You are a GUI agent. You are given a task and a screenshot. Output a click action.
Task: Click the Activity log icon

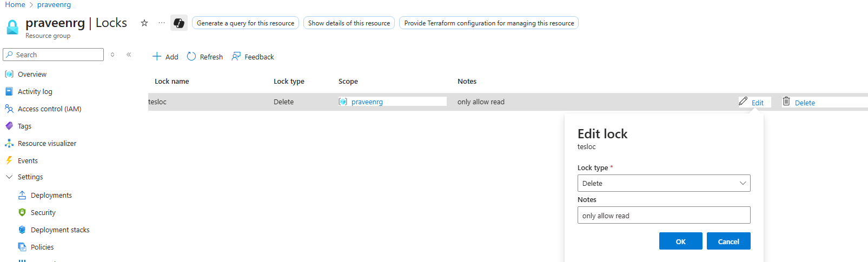[x=9, y=91]
